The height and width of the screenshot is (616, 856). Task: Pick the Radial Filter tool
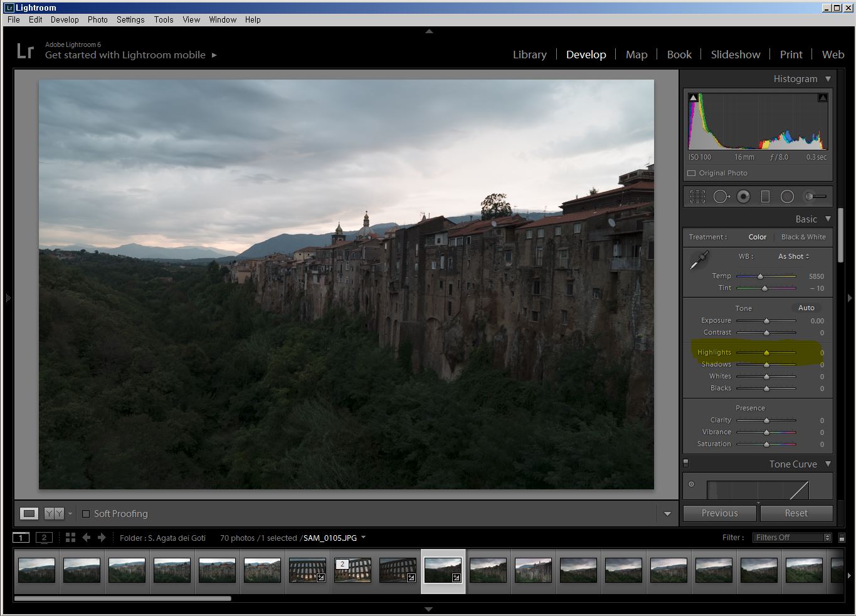[x=787, y=197]
